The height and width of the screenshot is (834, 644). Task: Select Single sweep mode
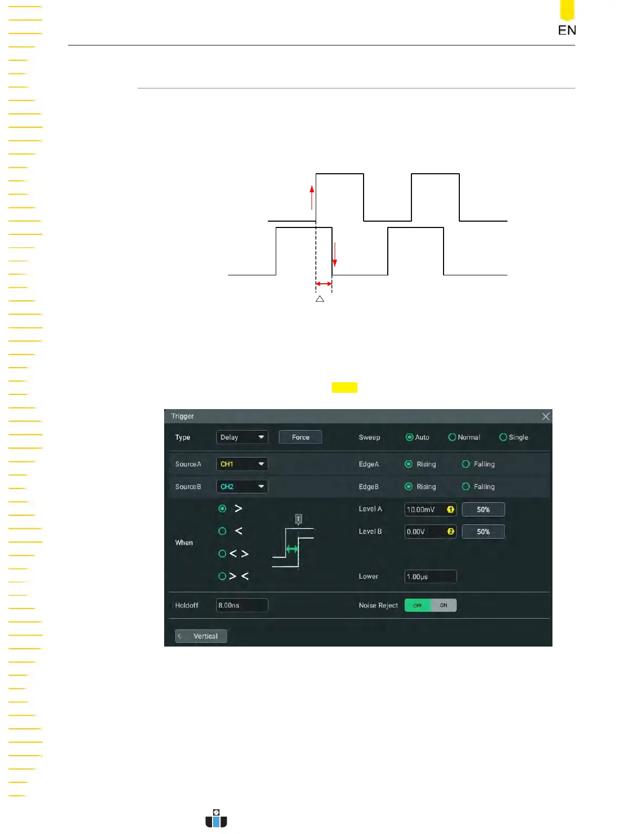click(x=514, y=437)
